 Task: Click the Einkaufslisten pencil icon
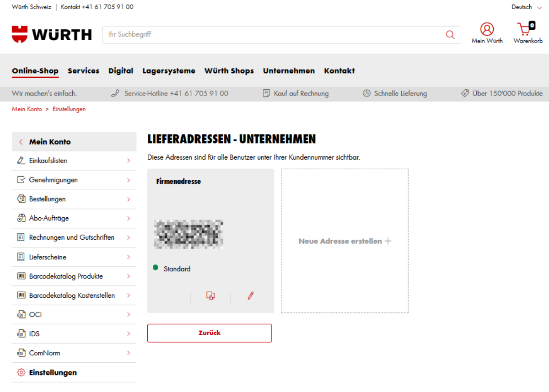pyautogui.click(x=21, y=161)
